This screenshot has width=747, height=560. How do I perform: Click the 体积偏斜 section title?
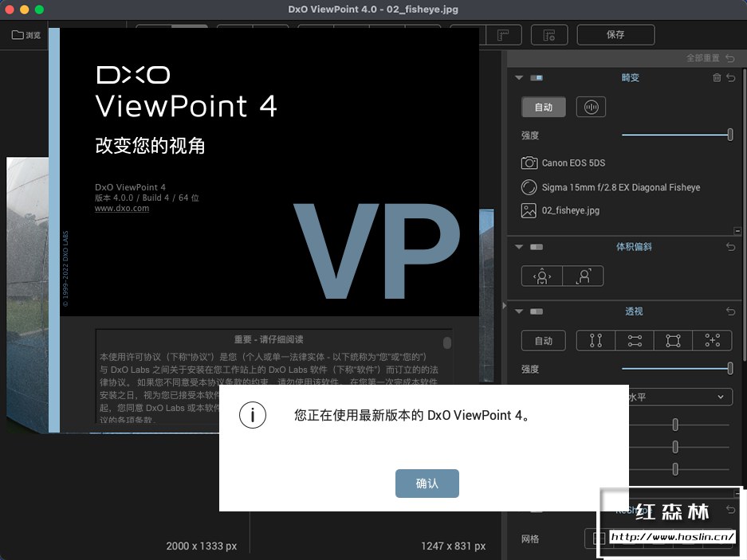pos(634,247)
